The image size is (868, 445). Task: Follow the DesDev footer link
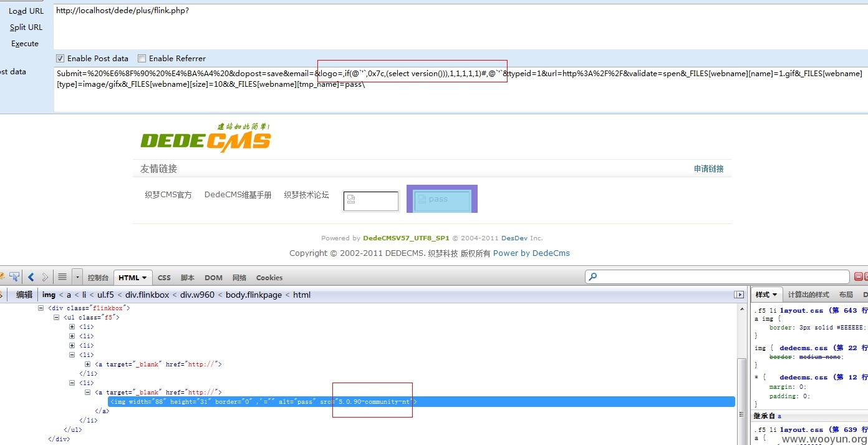pos(515,238)
